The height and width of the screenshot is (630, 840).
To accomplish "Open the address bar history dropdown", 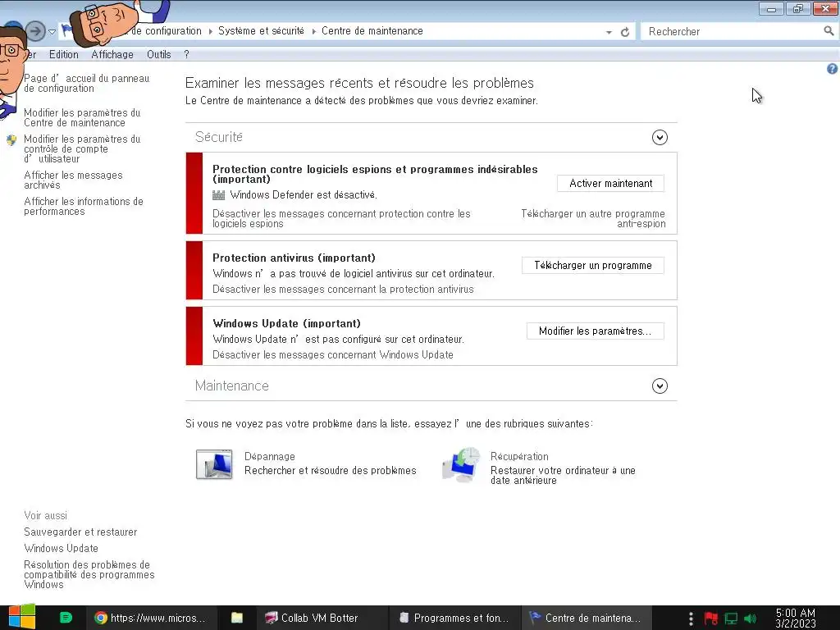I will (609, 32).
